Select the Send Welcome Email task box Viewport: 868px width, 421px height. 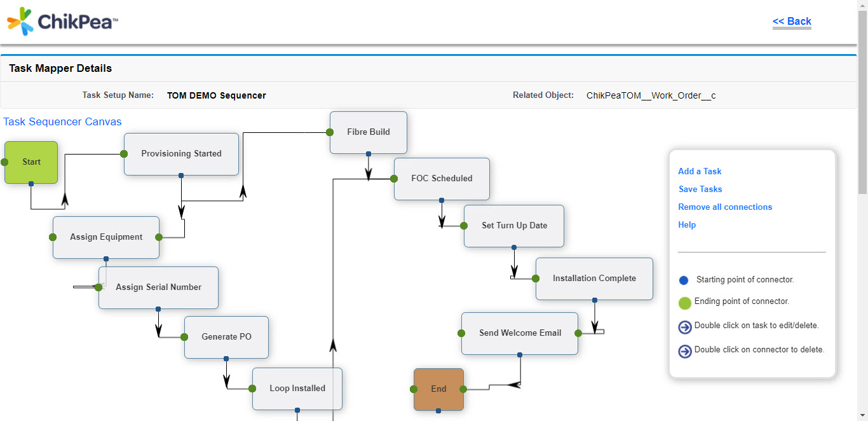(519, 333)
